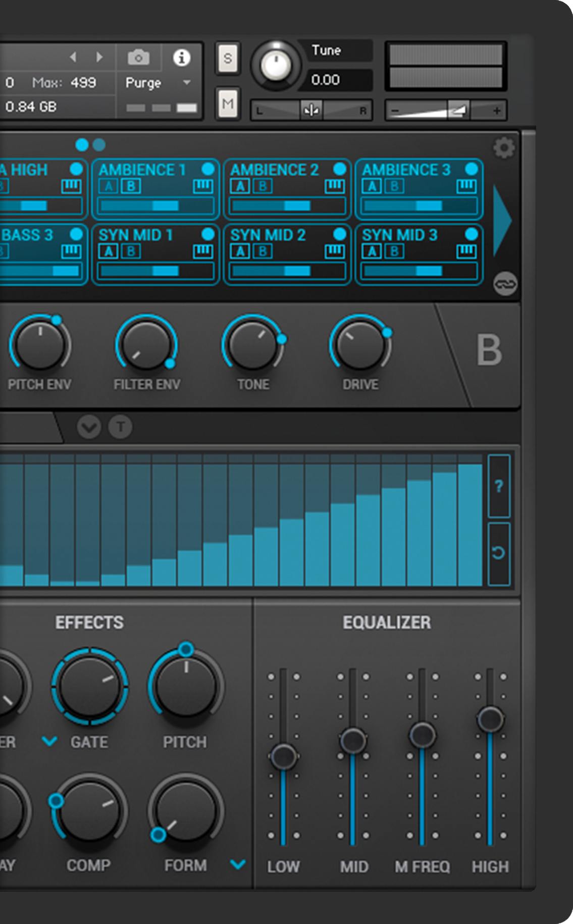Click the round T button
Screen dimensions: 573x924
pos(121,427)
